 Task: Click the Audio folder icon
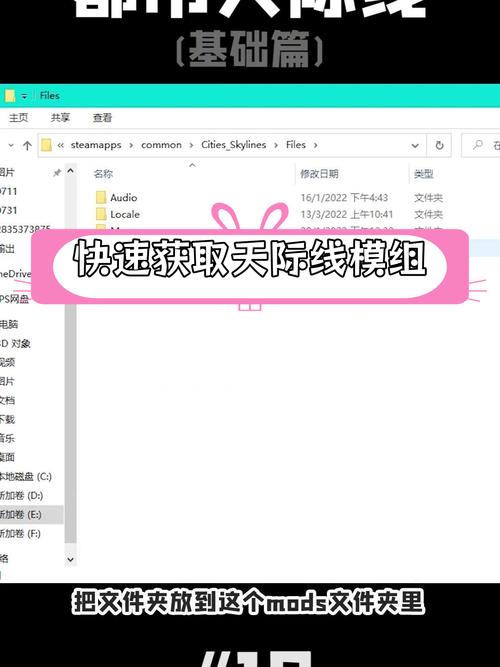coord(101,197)
